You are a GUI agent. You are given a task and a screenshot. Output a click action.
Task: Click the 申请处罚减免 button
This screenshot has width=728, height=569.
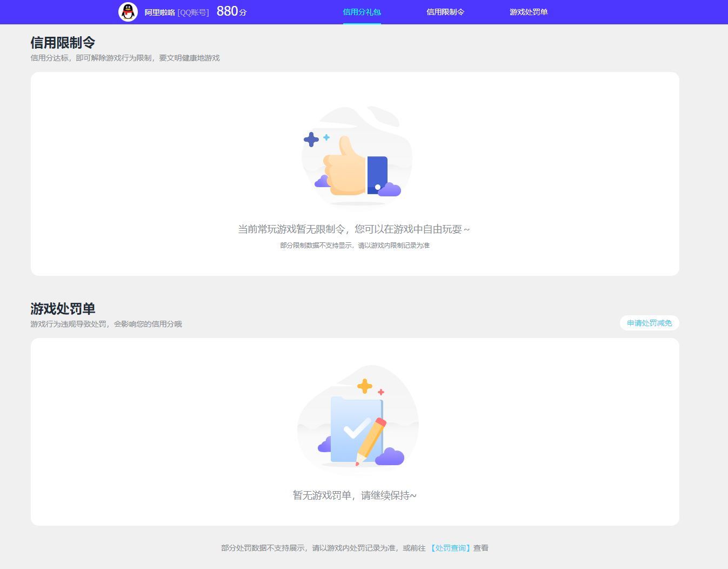[649, 323]
